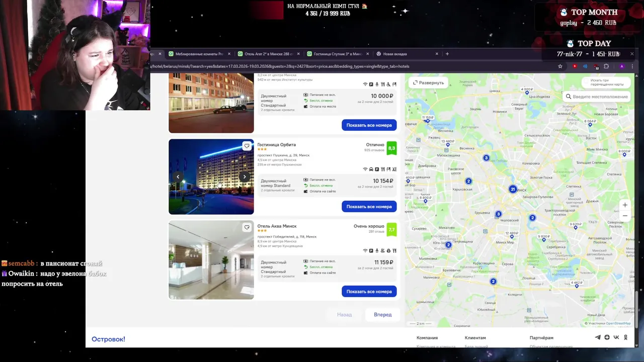Screen dimensions: 644x362
Task: Click Показать все номера for 10 000₽ hotel
Action: [369, 125]
